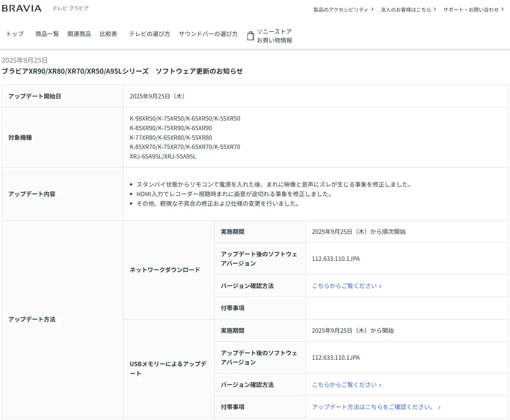Open 関連商品 menu item

click(79, 34)
